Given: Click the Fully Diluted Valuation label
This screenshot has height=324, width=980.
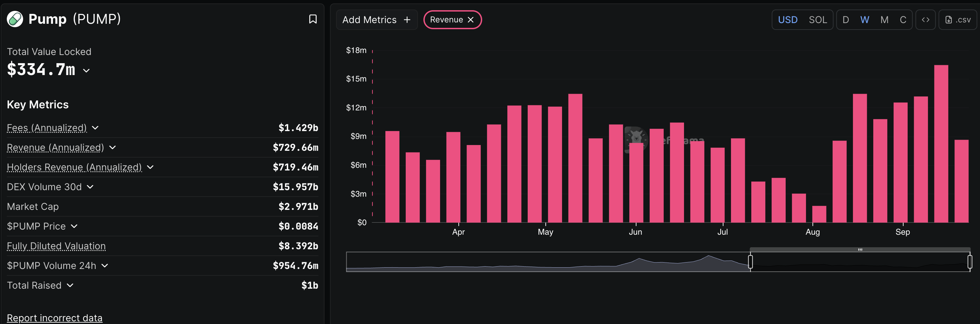Looking at the screenshot, I should click(56, 246).
